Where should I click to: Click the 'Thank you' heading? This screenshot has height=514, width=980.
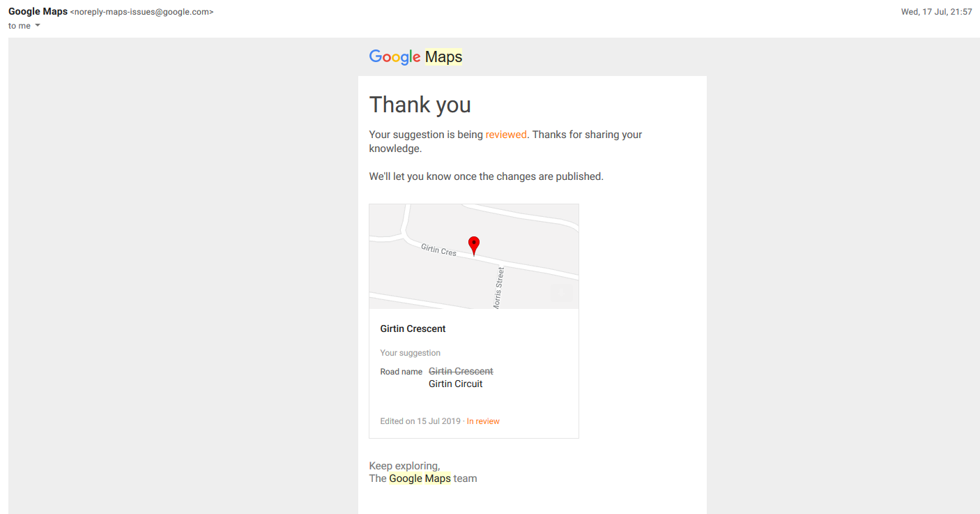(x=420, y=105)
